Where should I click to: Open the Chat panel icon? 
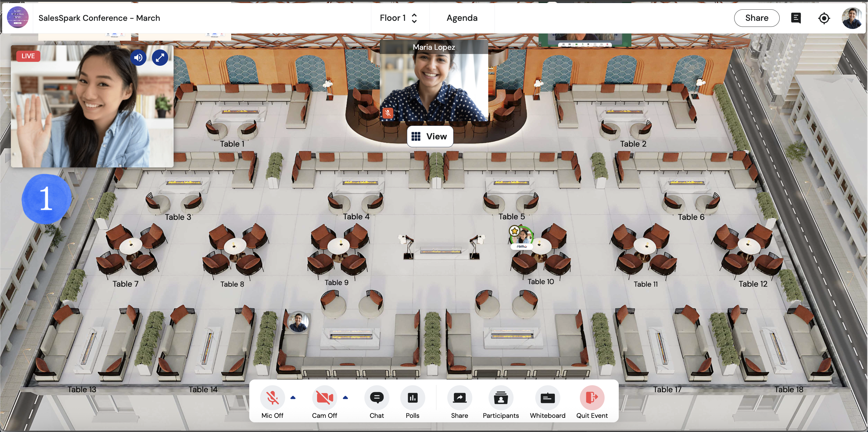[376, 398]
